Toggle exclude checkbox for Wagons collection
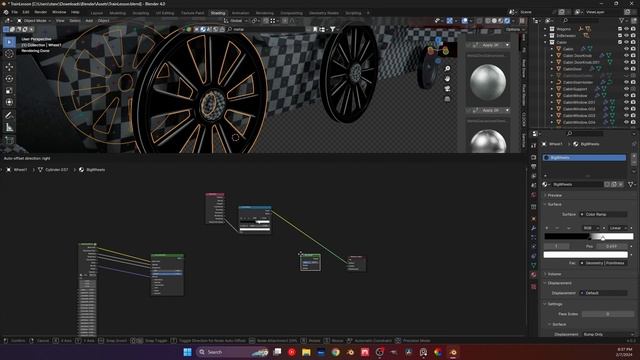 pos(620,29)
